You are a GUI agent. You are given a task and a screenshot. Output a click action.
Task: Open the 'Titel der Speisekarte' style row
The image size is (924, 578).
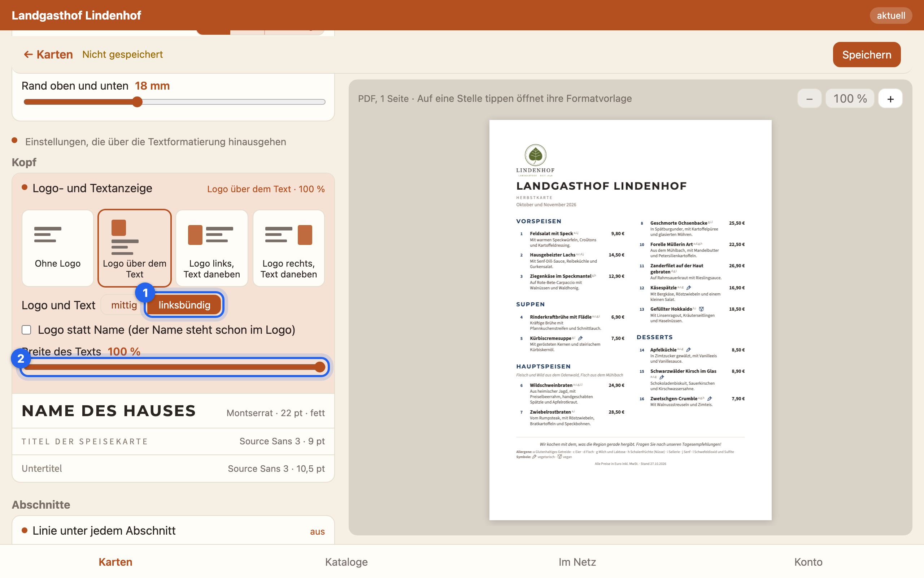[173, 441]
